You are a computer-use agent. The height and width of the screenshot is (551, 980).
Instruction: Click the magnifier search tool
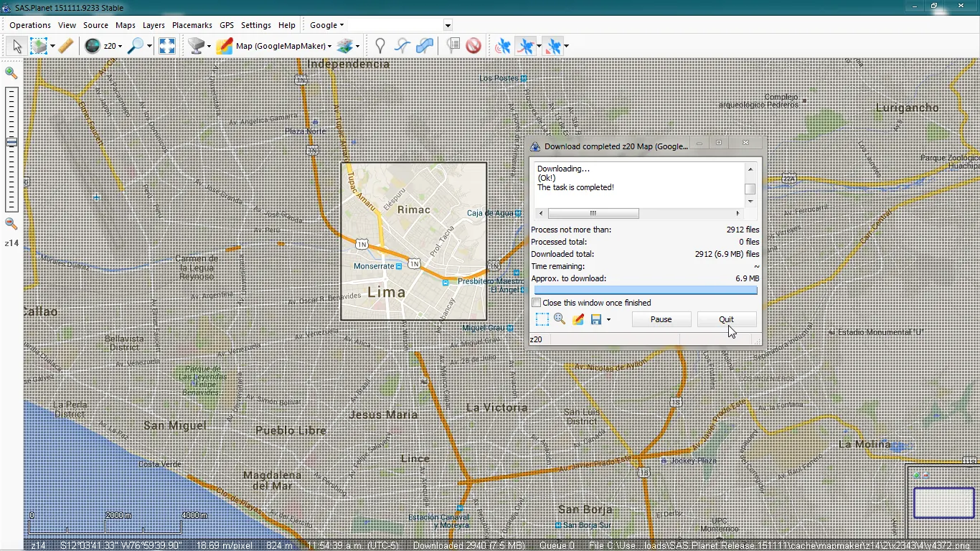pos(135,46)
